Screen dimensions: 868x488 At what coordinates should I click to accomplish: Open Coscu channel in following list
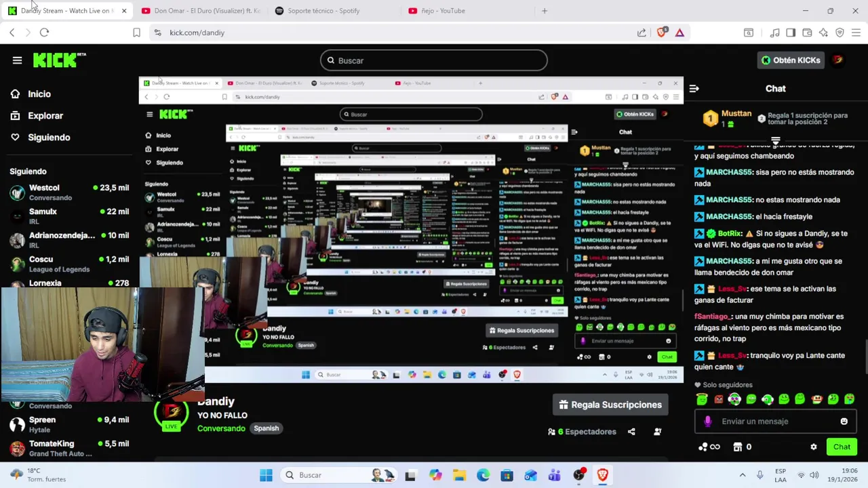point(68,264)
